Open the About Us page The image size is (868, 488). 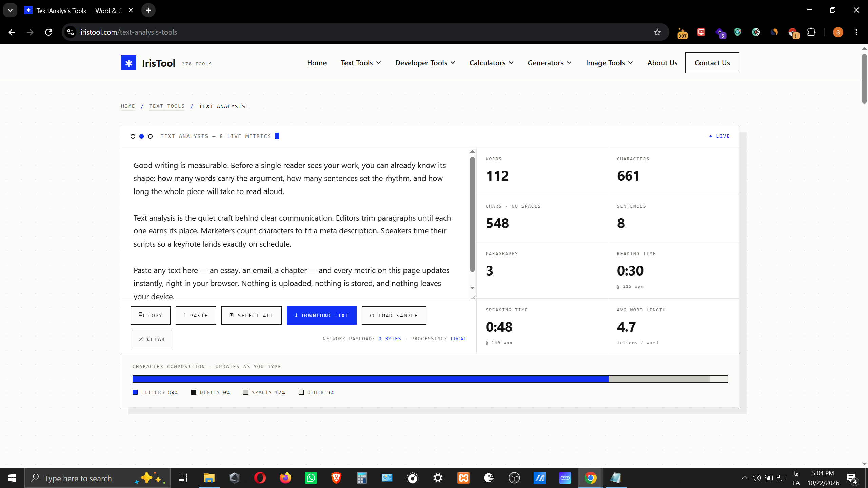[x=662, y=63]
